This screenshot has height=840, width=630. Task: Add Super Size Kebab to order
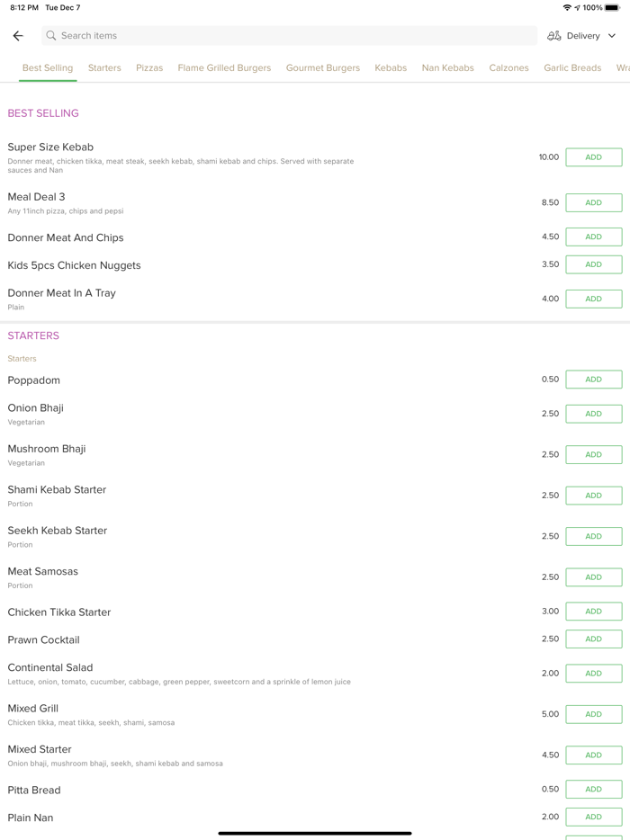593,157
